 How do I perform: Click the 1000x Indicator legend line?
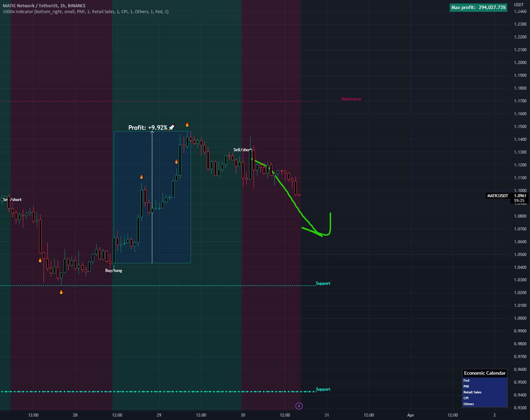point(86,11)
